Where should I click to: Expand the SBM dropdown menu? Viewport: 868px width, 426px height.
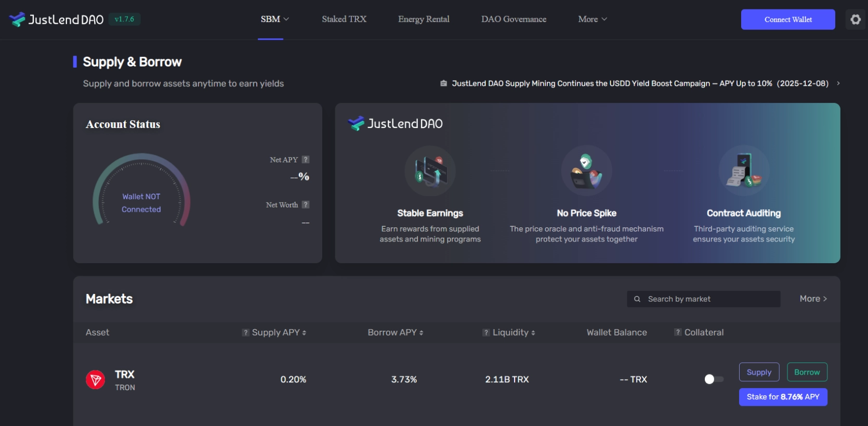[x=274, y=19]
